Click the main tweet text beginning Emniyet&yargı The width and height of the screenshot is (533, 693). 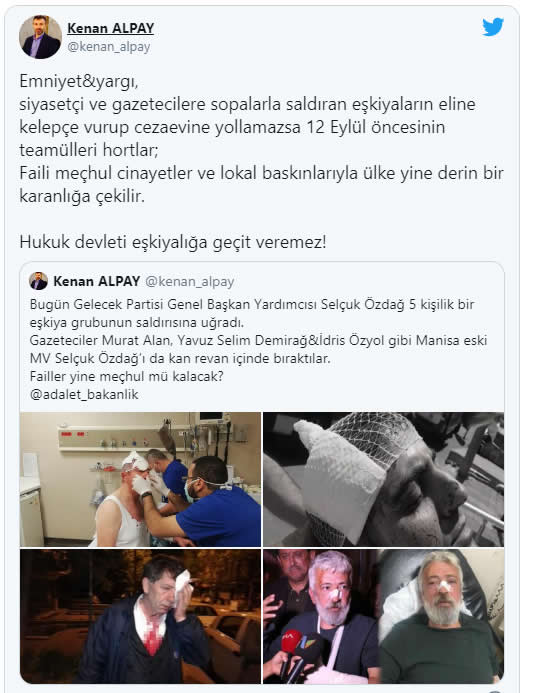coord(261,138)
